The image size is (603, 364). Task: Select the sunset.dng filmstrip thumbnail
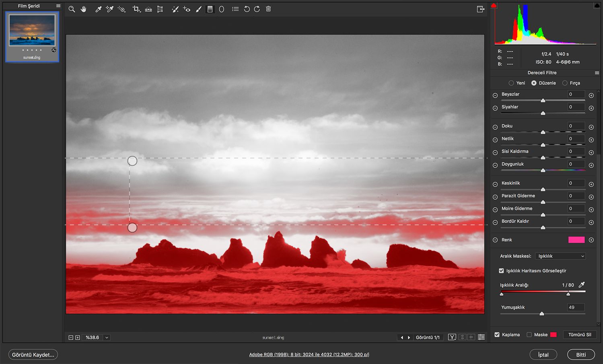tap(32, 37)
